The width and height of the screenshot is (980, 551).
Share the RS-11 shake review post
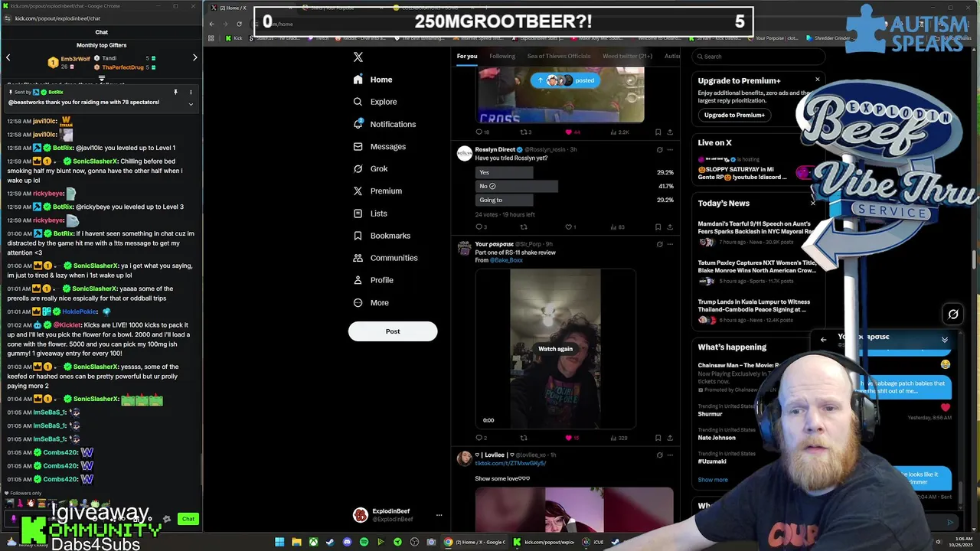[x=670, y=438]
